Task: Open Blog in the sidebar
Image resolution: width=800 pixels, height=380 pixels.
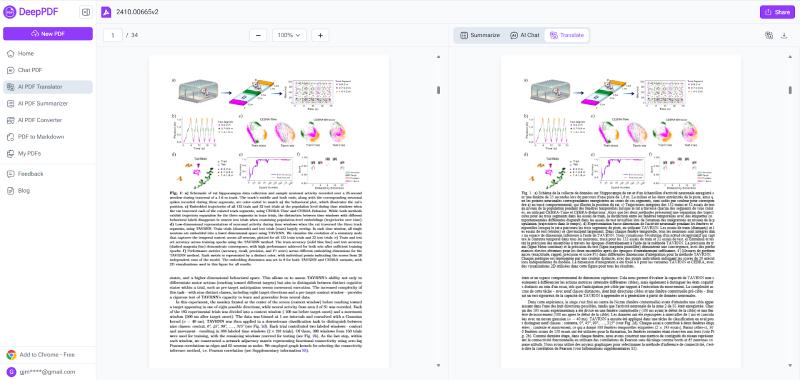Action: (48, 191)
